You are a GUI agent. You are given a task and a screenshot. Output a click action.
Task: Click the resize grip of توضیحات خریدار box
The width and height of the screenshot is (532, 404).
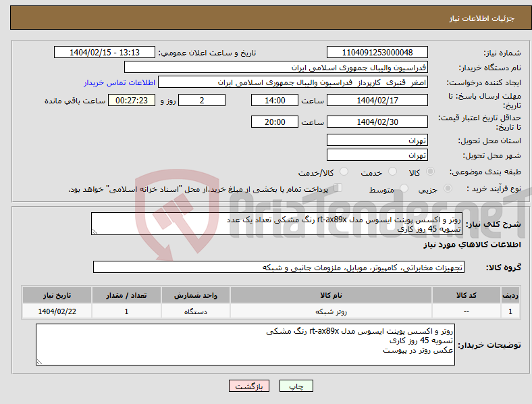tap(39, 362)
